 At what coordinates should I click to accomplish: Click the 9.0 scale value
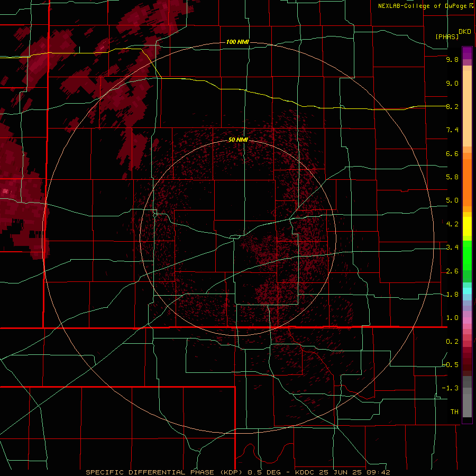coord(452,83)
